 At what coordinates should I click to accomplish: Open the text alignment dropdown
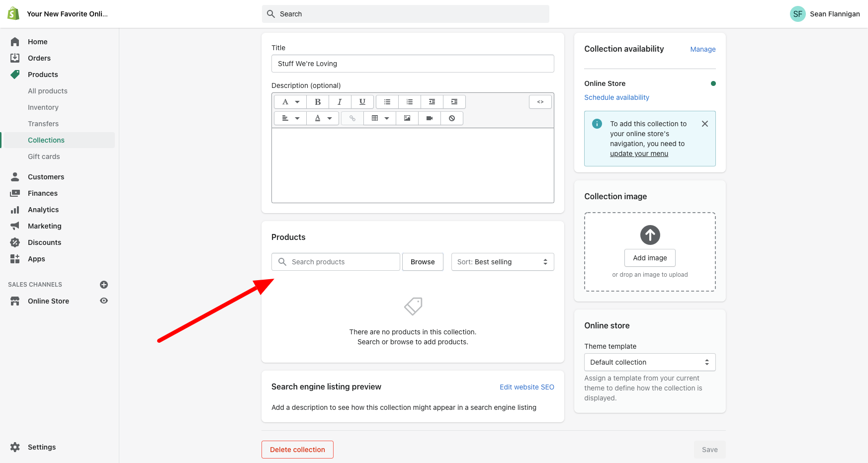(290, 118)
